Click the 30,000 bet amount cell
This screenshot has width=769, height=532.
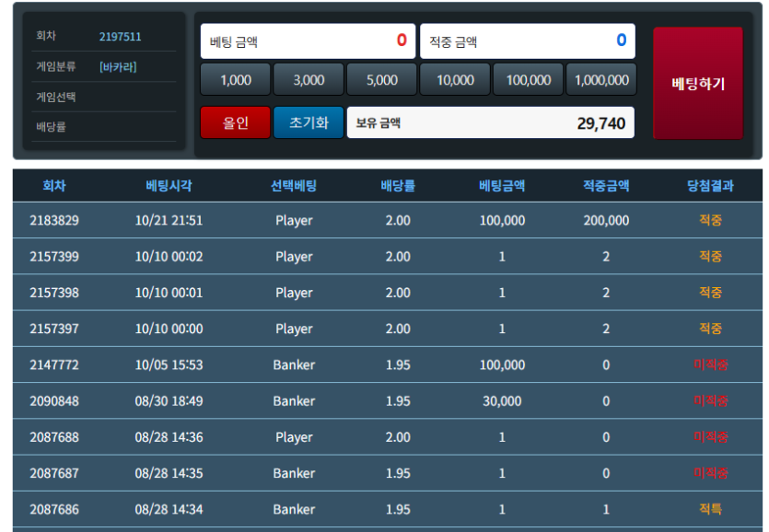point(502,401)
